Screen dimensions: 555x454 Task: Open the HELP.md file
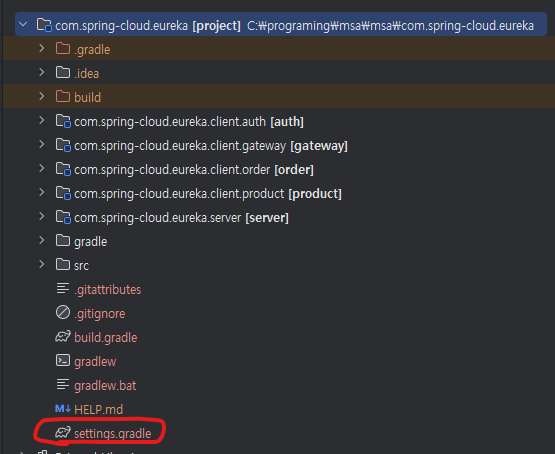point(98,410)
